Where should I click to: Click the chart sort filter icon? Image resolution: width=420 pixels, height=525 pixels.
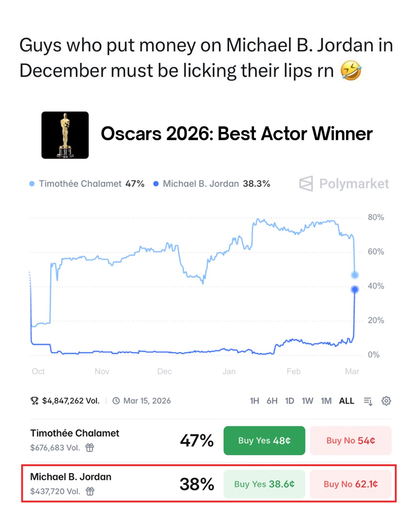tap(368, 401)
